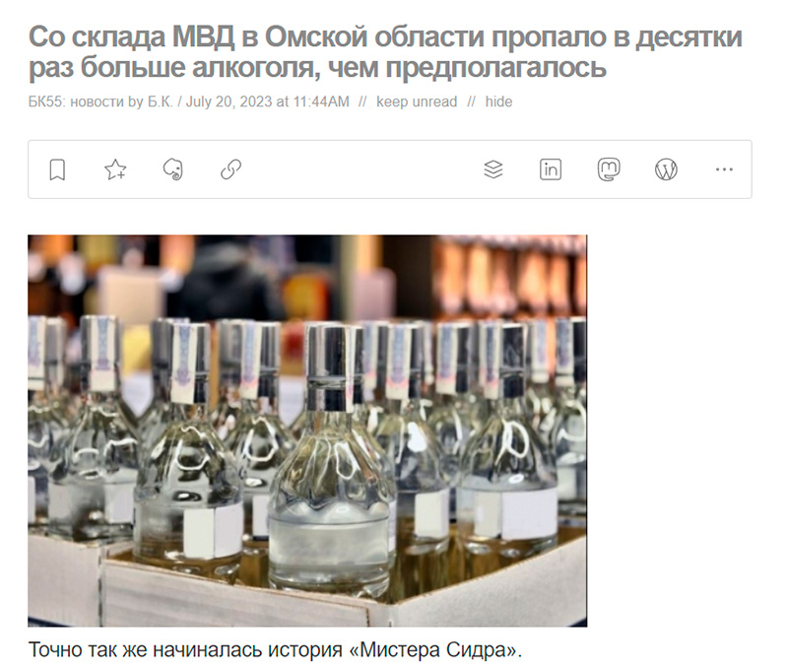This screenshot has width=788, height=672.
Task: Copy article link with chain icon
Action: pyautogui.click(x=230, y=169)
